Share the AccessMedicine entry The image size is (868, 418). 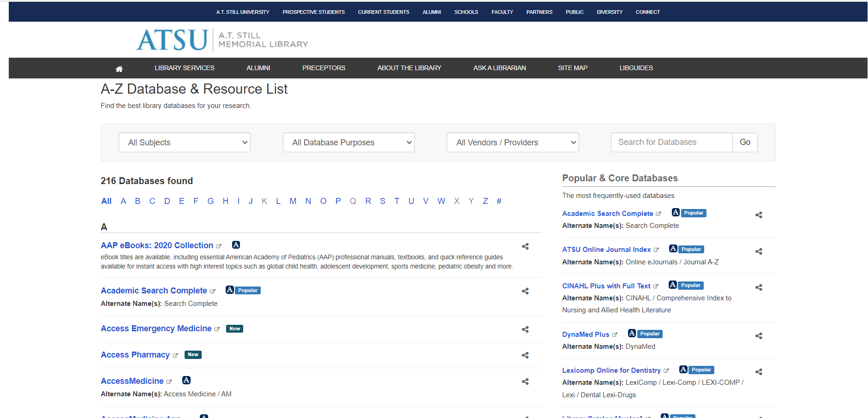point(525,382)
